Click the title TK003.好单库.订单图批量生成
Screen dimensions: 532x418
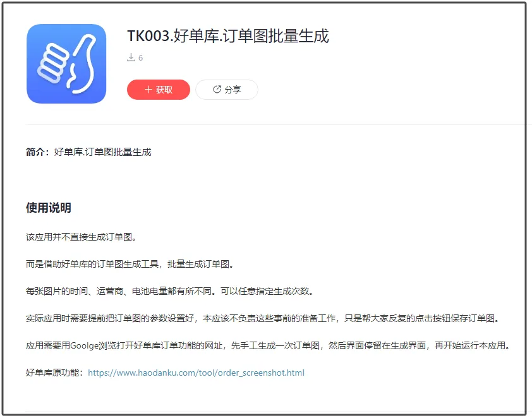click(228, 36)
